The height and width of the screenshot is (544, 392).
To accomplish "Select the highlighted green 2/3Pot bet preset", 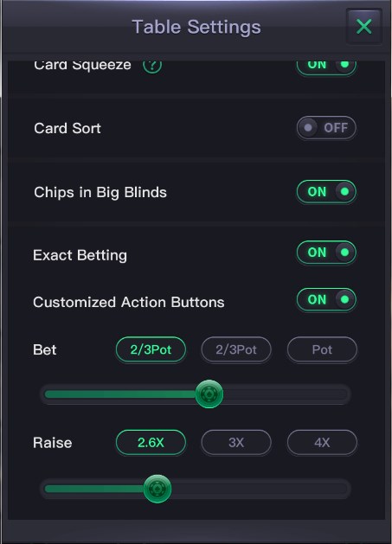I will coord(151,349).
